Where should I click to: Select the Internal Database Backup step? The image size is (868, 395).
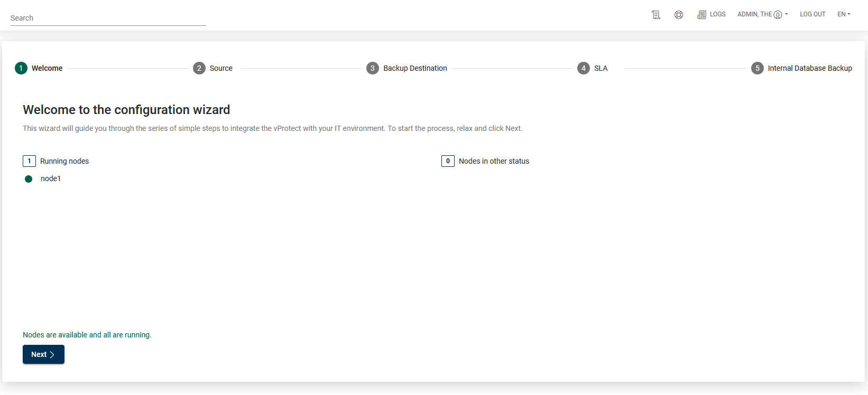point(810,68)
